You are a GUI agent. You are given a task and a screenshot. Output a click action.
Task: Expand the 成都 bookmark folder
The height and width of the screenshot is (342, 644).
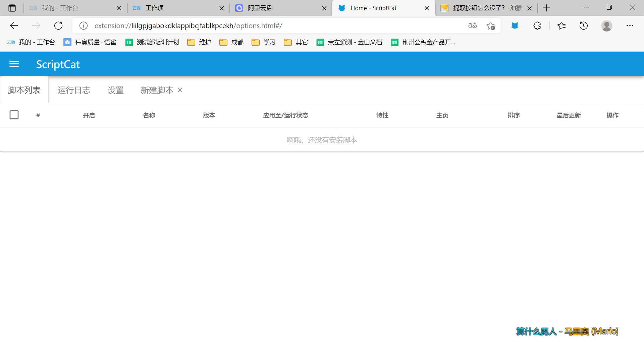(231, 42)
